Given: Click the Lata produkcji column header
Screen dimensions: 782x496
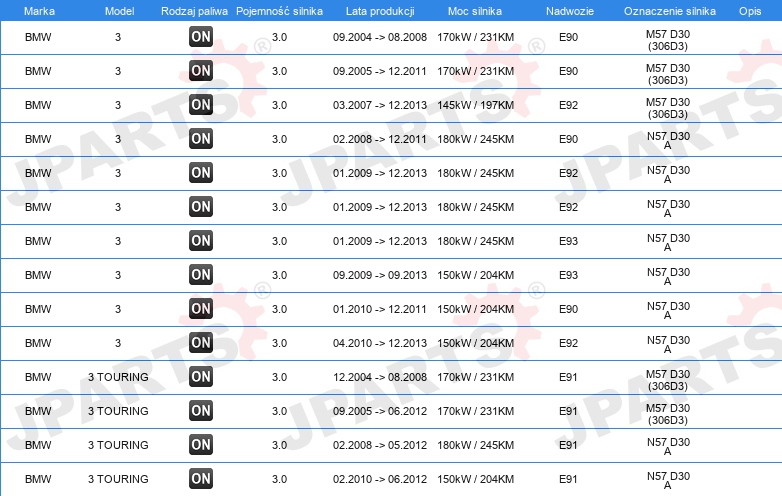Looking at the screenshot, I should tap(380, 11).
